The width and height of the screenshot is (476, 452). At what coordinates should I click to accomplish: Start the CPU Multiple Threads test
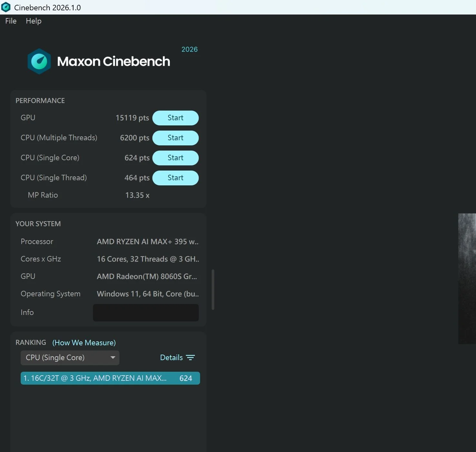tap(175, 138)
